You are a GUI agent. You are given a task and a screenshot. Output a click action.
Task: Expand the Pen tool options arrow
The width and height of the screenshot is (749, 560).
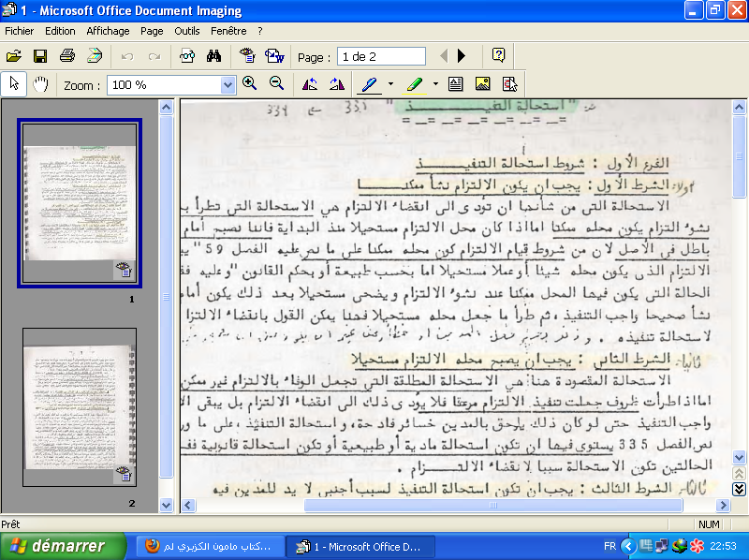(390, 84)
